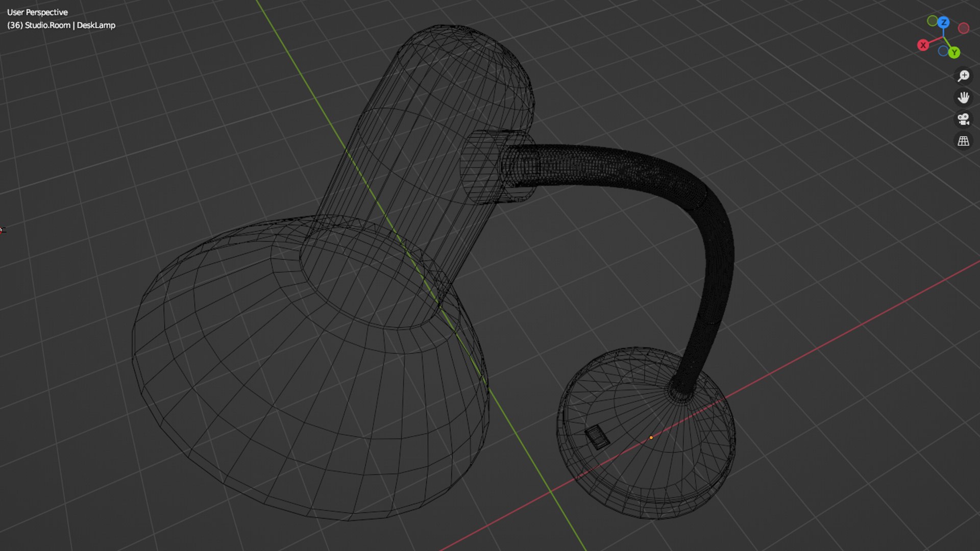Click the hollow red negative X gizmo circle

pos(964,28)
